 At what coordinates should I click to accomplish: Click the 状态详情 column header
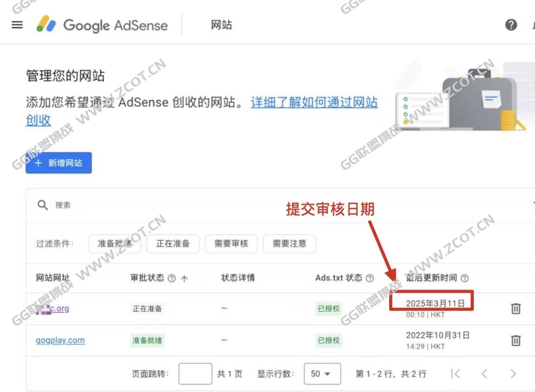tap(238, 278)
